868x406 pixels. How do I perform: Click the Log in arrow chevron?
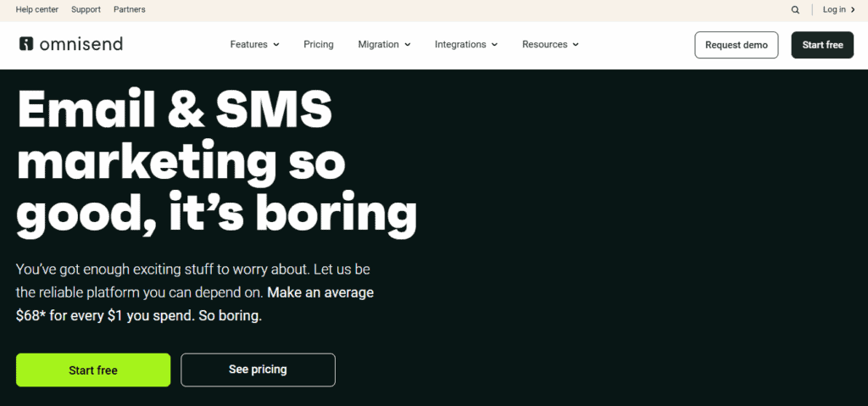tap(853, 10)
